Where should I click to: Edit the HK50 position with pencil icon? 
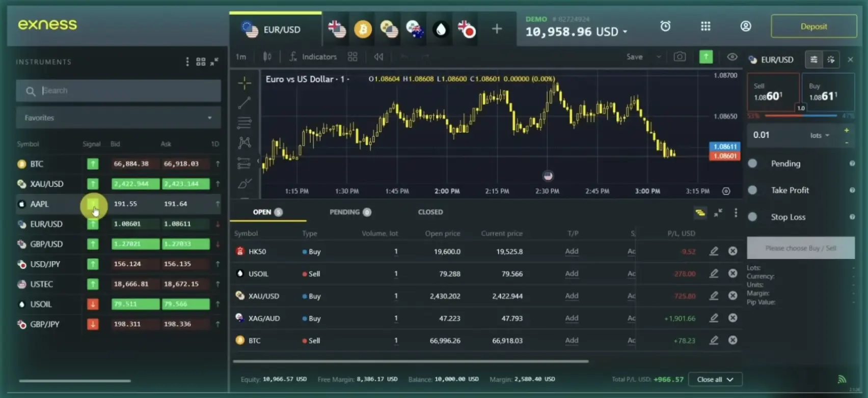[x=714, y=251]
